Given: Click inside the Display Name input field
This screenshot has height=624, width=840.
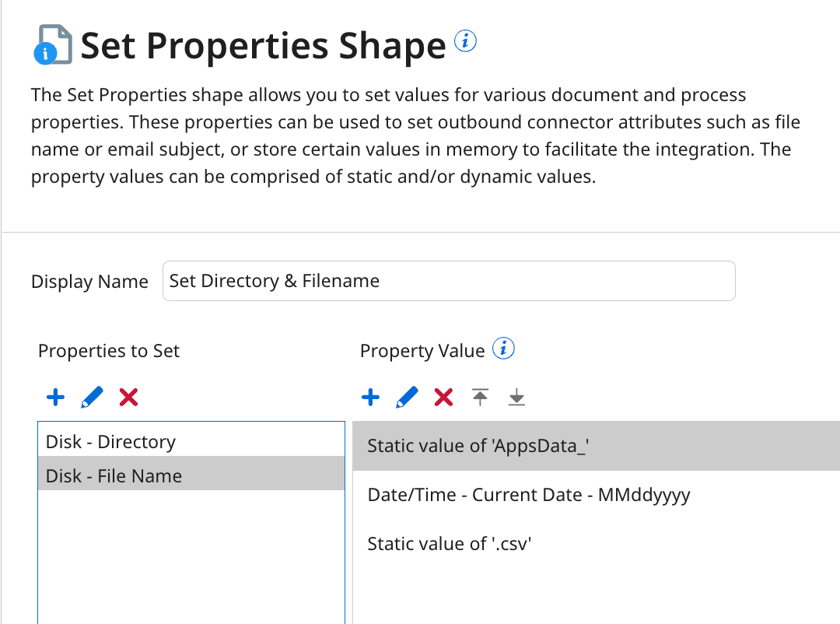Looking at the screenshot, I should click(447, 281).
